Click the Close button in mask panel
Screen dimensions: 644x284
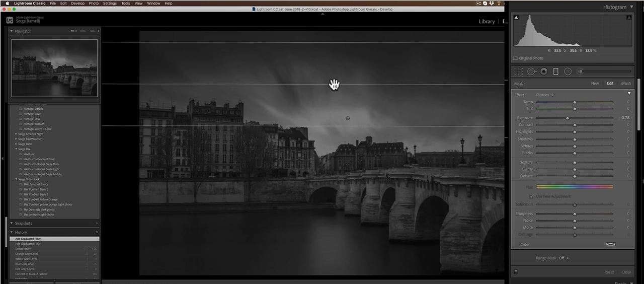click(x=626, y=272)
